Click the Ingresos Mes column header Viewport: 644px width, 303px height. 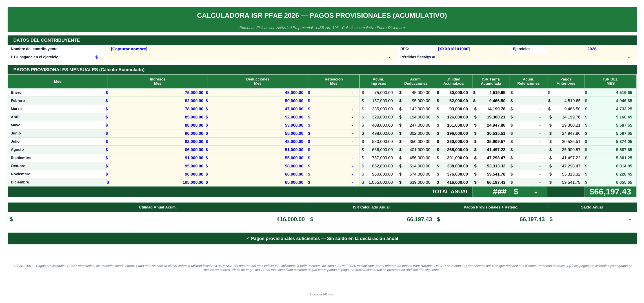(x=158, y=81)
